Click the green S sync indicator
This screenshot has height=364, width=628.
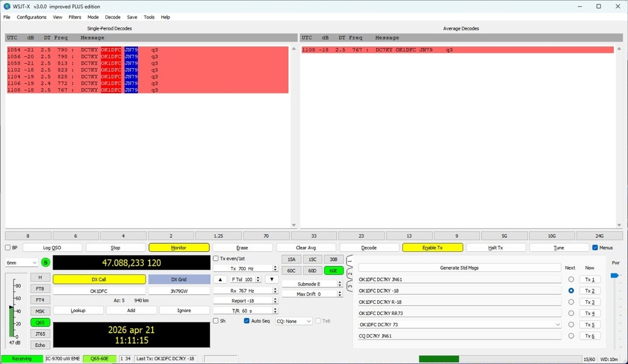click(45, 262)
